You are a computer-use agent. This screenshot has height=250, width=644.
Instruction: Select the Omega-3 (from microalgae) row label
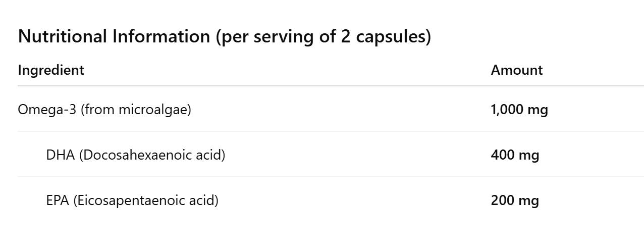104,110
